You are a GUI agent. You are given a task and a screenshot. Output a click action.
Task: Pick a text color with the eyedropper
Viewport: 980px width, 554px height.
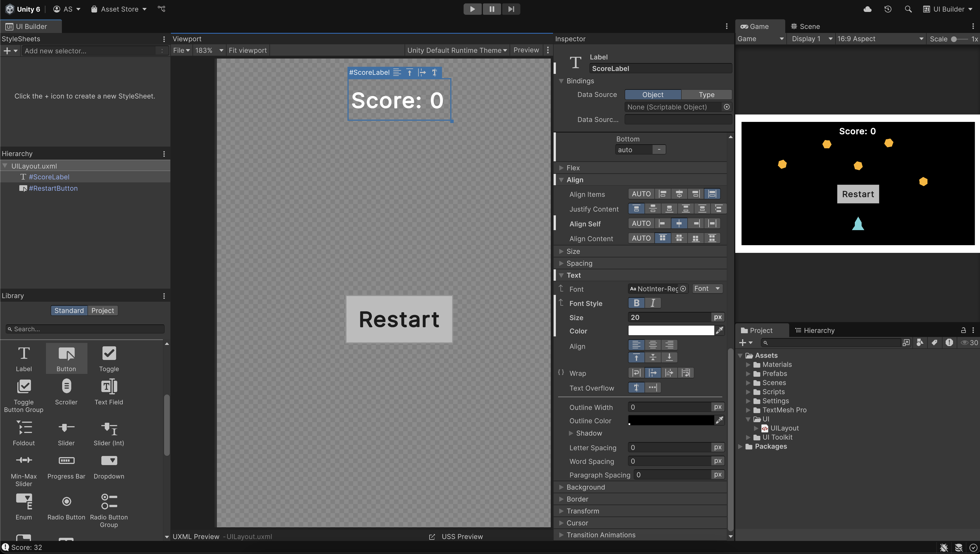(719, 330)
